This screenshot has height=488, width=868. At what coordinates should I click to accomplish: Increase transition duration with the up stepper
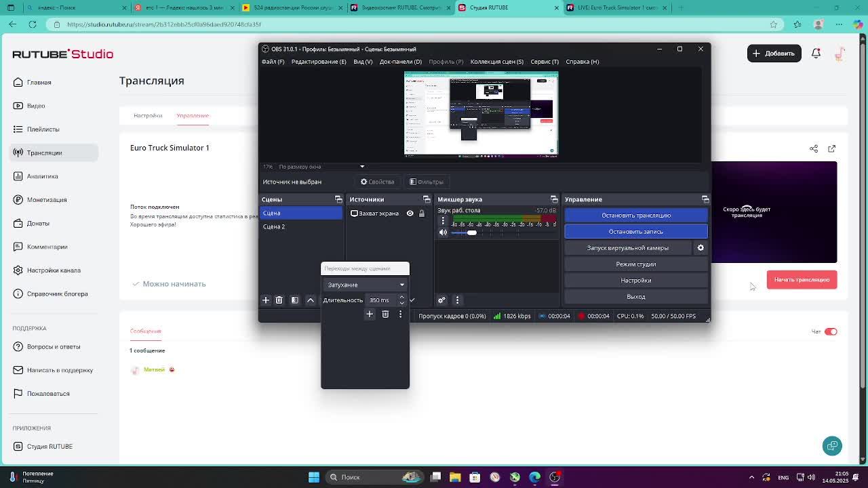[x=401, y=297]
